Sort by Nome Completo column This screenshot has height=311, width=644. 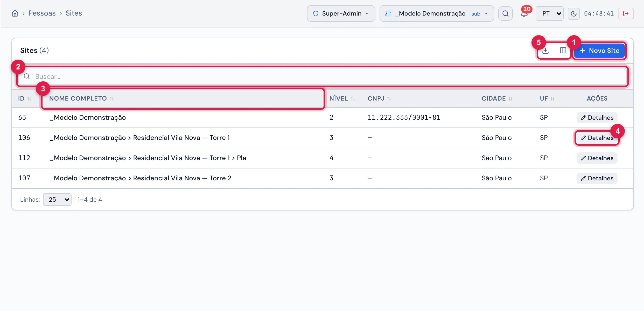point(81,98)
